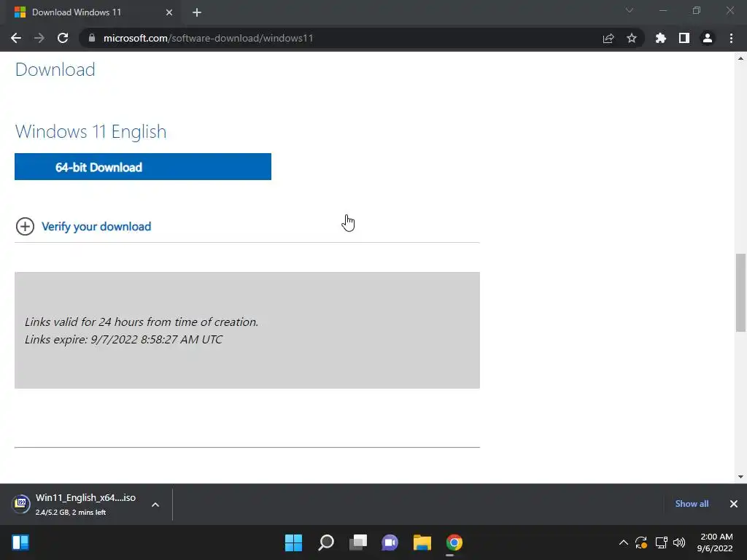
Task: Click the Links valid for 24 hours text
Action: pos(142,322)
